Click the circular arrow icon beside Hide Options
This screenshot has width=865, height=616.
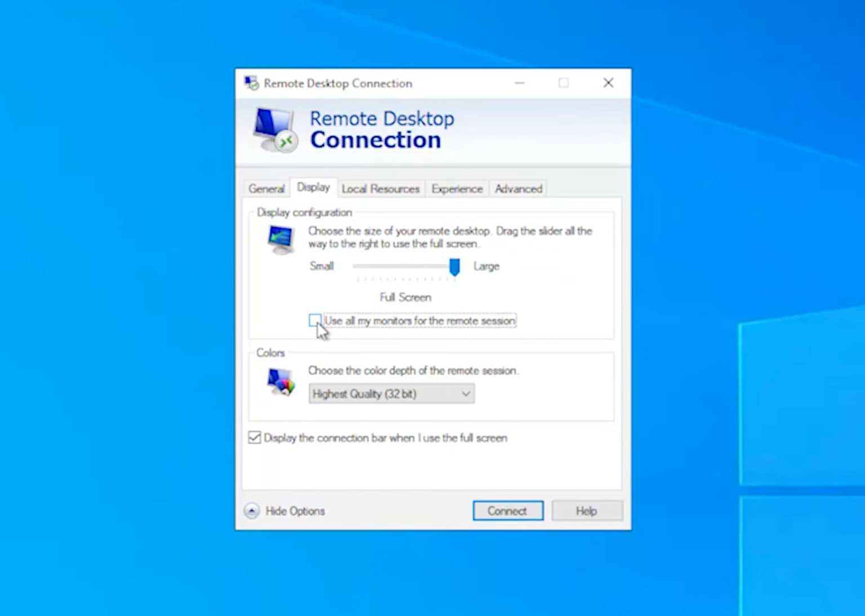(251, 511)
